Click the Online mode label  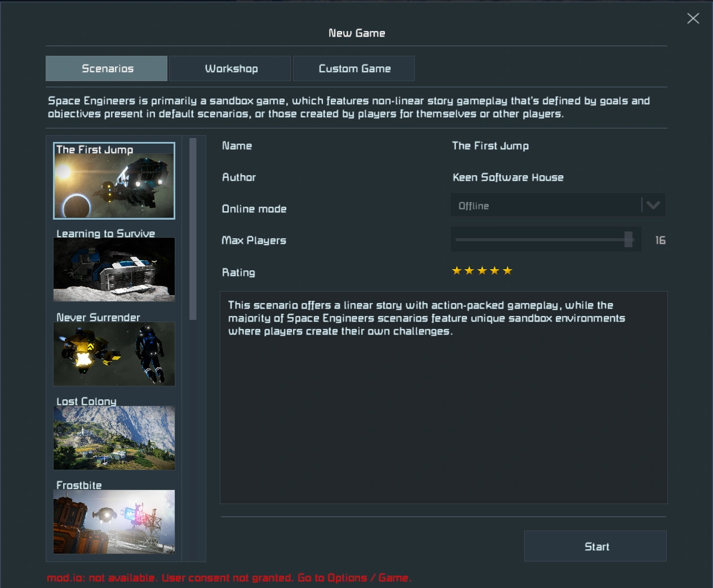coord(254,209)
